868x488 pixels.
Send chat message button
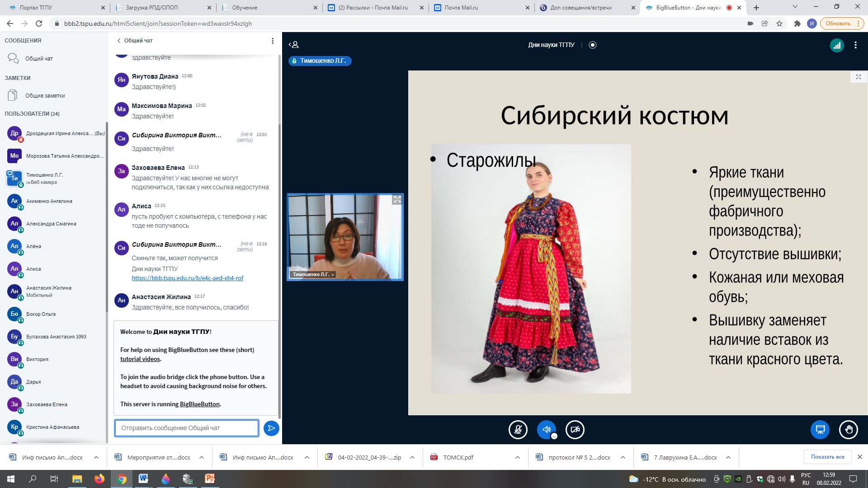(271, 428)
